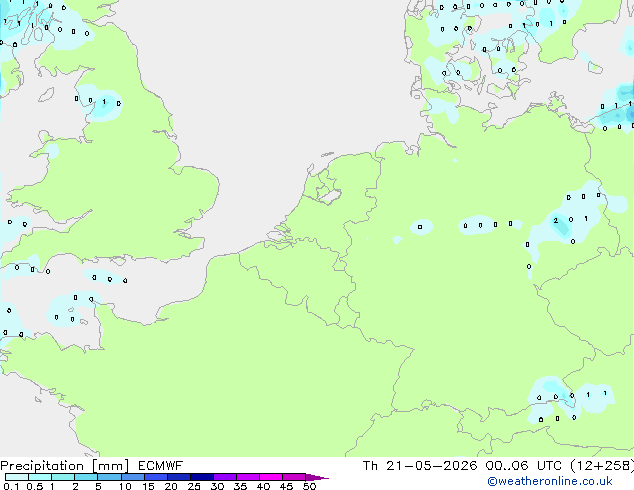The image size is (634, 490).
Task: Click the '2' value over eastern Germany
Action: [556, 221]
